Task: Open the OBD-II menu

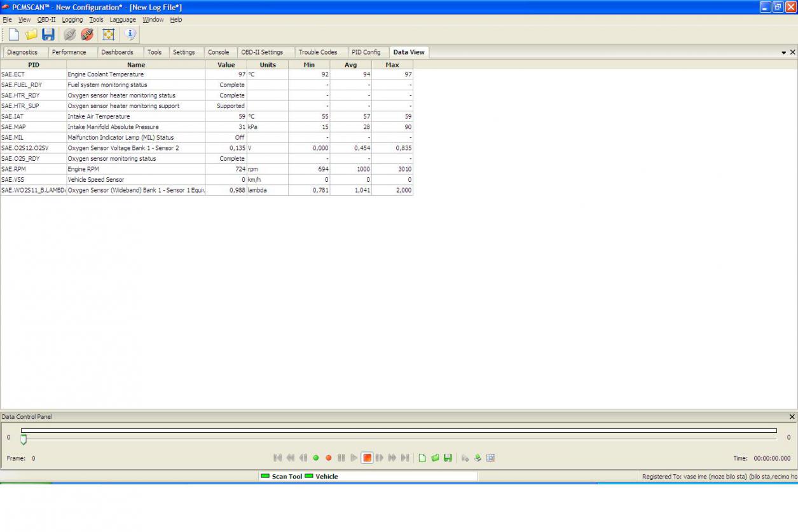Action: (x=46, y=20)
